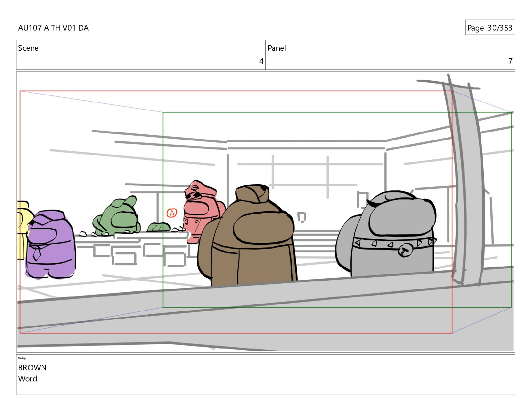Viewport: 532px width, 411px height.
Task: Click the 'Panel' label
Action: pos(277,48)
